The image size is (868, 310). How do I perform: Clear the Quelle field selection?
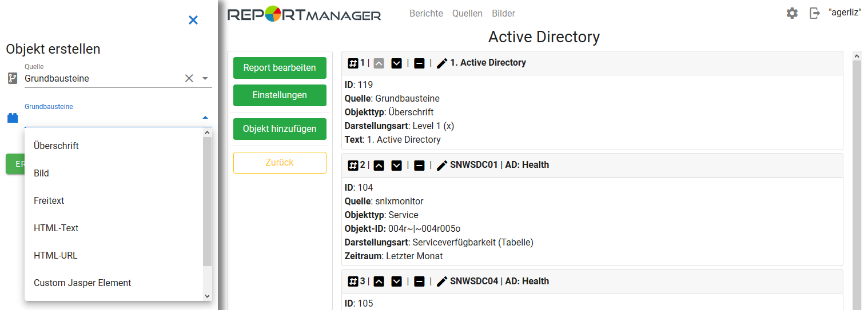click(x=189, y=78)
